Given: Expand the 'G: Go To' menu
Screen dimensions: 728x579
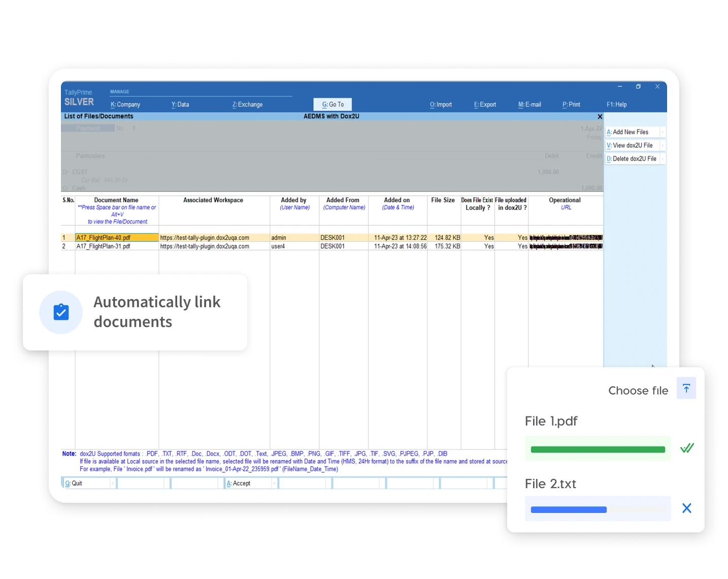Looking at the screenshot, I should tap(333, 104).
